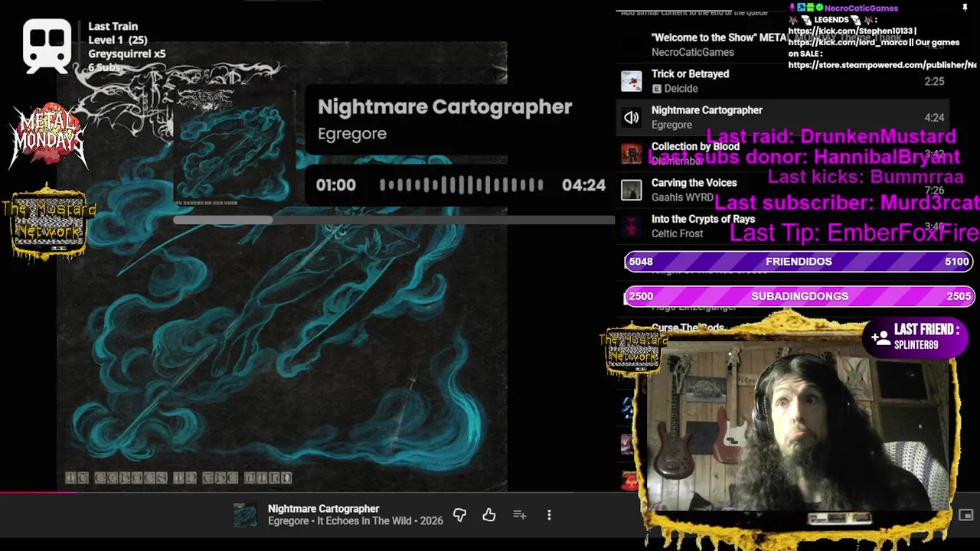
Task: Click the Last Friend person-add icon
Action: coord(880,337)
